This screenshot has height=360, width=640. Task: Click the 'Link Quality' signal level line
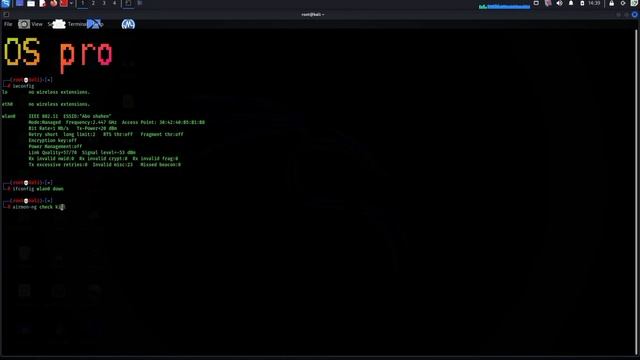[82, 153]
